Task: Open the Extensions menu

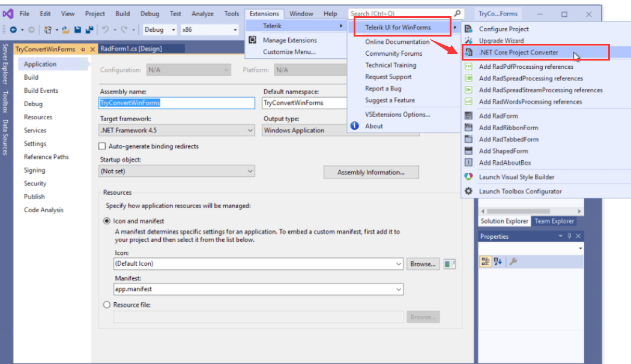Action: (x=264, y=14)
